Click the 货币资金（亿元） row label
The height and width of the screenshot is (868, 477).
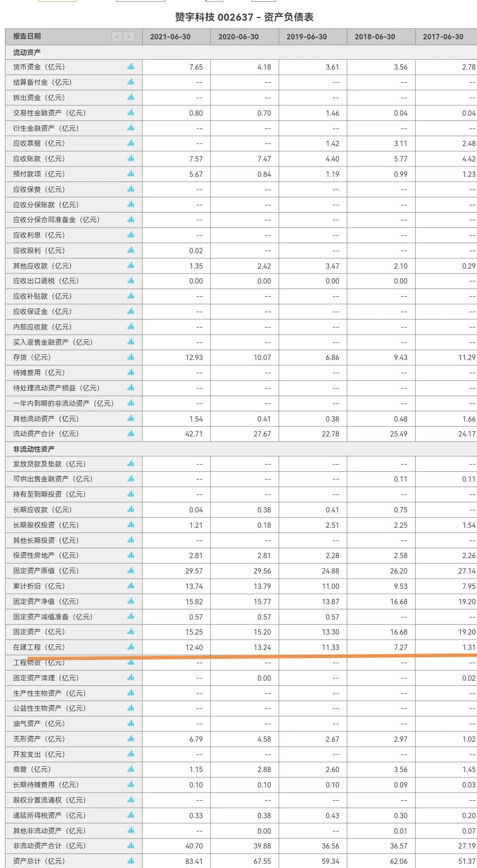39,67
